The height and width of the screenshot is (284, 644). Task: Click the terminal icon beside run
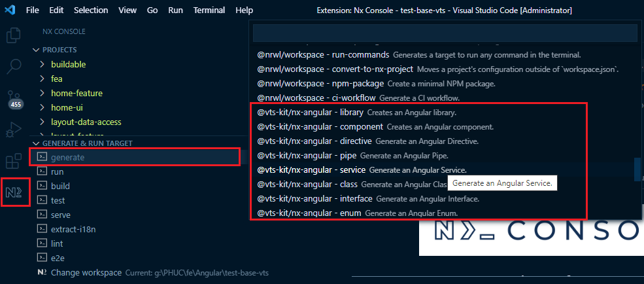click(x=42, y=171)
